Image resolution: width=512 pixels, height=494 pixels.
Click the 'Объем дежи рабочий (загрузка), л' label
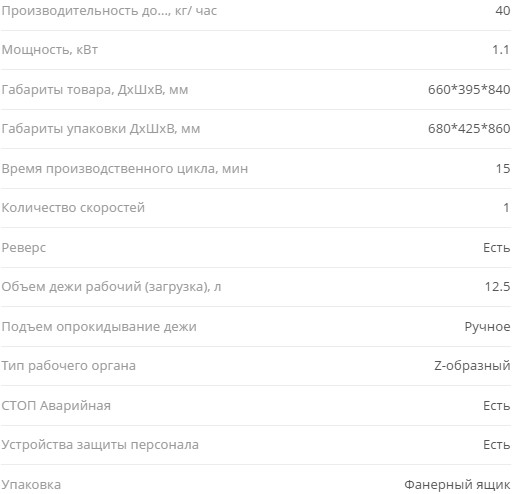[111, 287]
